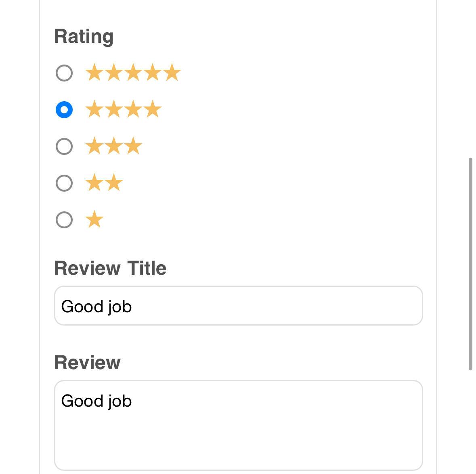Click last star in the four-star row
The height and width of the screenshot is (474, 476).
[x=153, y=110]
